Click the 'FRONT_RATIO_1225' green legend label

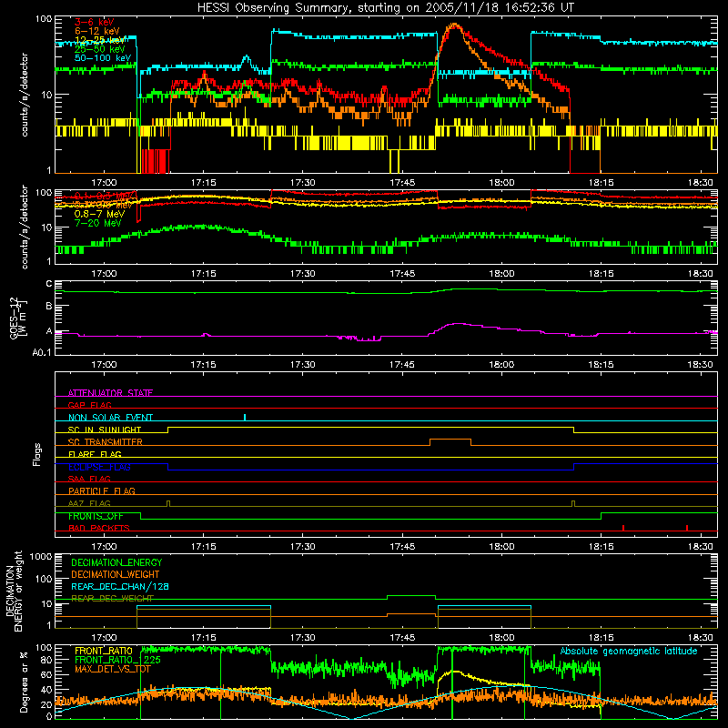click(x=117, y=660)
